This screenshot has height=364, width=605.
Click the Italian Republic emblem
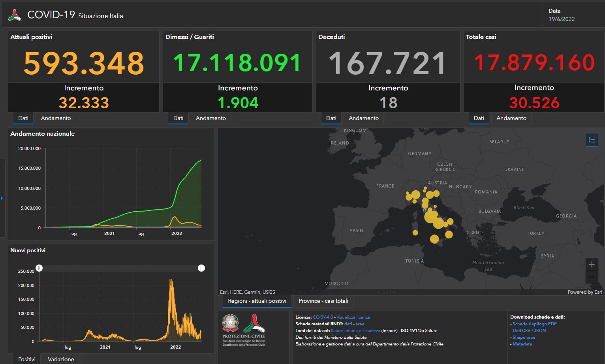click(230, 323)
